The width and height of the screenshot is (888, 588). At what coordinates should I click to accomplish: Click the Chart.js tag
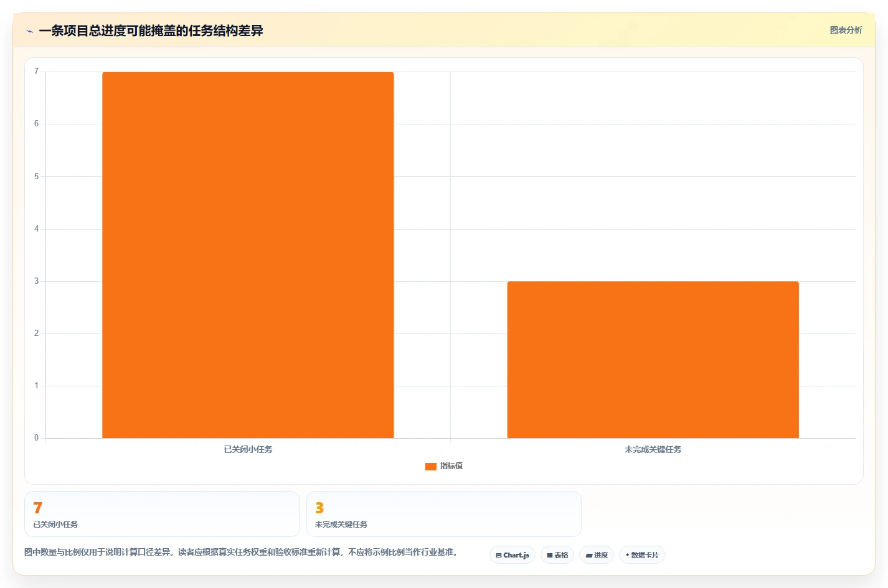[512, 555]
